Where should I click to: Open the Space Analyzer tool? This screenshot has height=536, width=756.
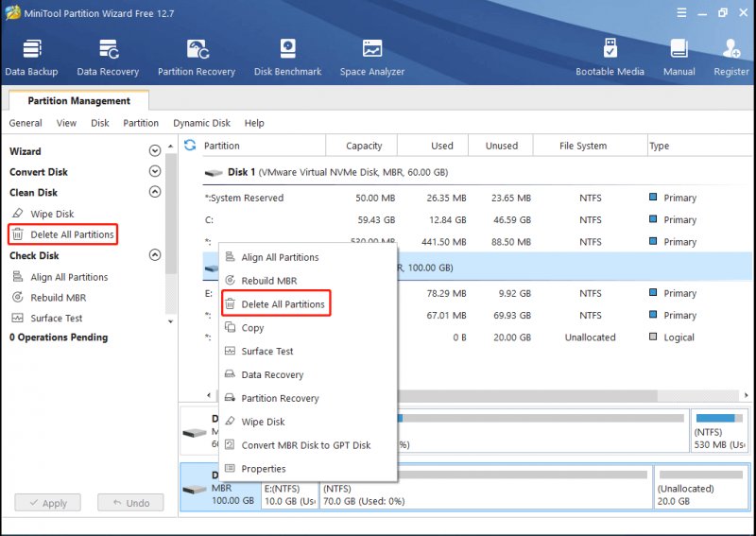371,58
